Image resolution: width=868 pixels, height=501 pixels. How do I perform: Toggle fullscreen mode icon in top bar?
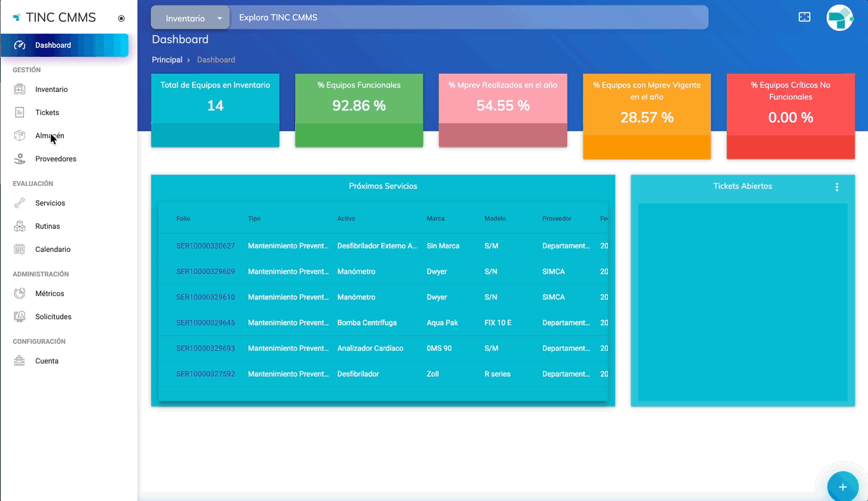[804, 17]
